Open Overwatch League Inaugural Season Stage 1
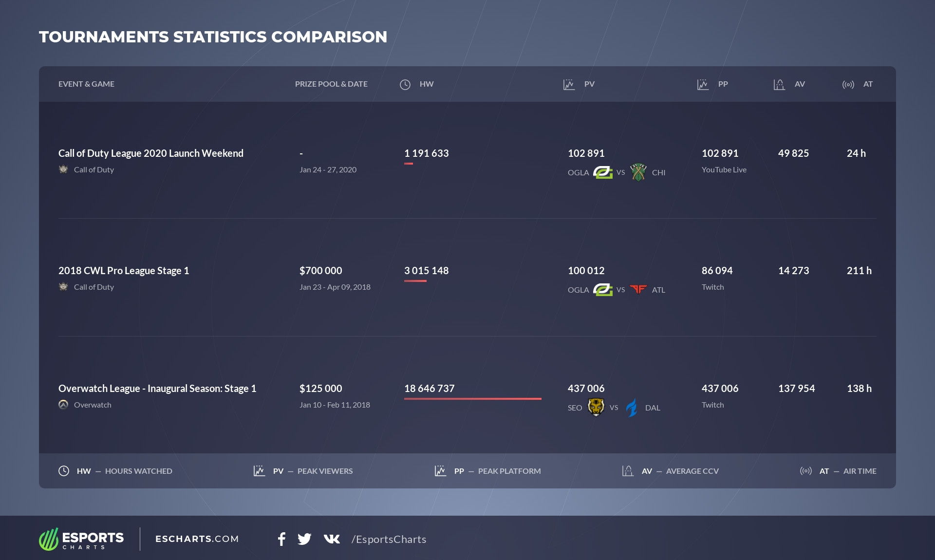 point(157,389)
